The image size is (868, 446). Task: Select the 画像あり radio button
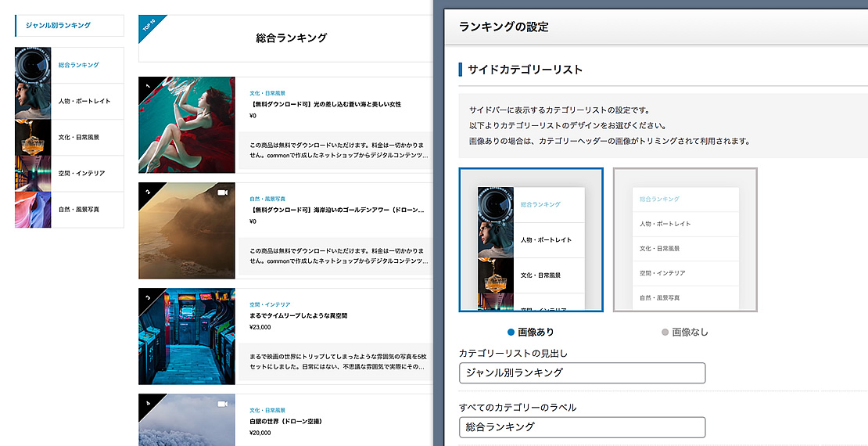click(x=511, y=333)
